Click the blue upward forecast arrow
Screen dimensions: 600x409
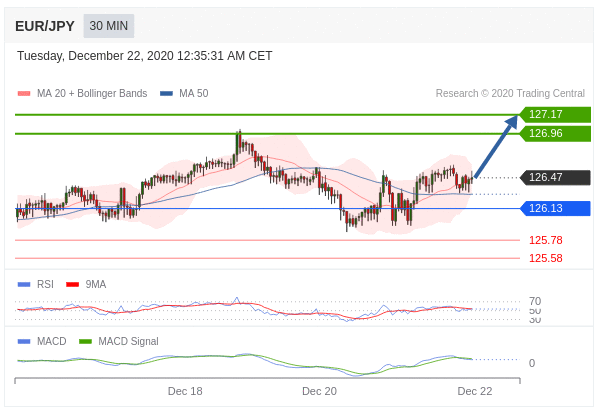[497, 146]
